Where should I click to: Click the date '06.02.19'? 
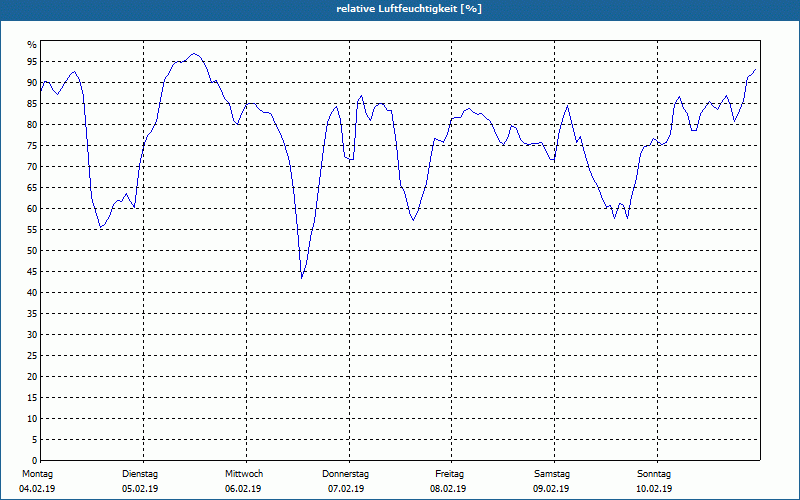(243, 489)
